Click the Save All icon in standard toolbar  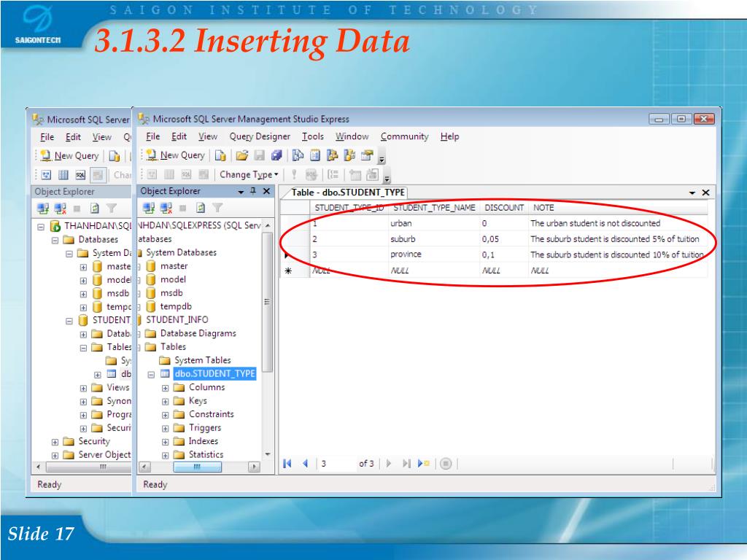pyautogui.click(x=276, y=155)
